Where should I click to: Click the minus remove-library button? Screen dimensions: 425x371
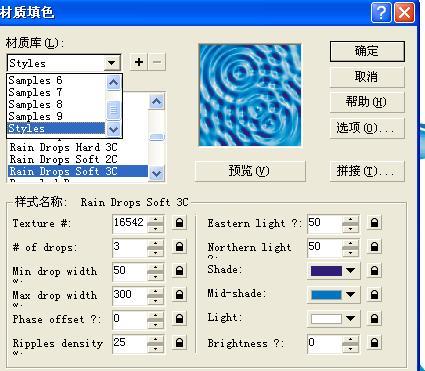coord(157,62)
